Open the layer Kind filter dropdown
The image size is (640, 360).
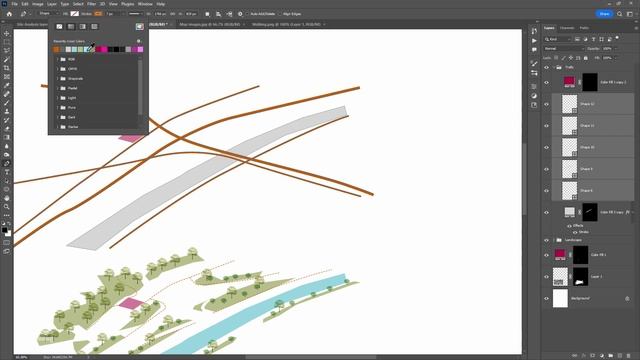tap(558, 39)
